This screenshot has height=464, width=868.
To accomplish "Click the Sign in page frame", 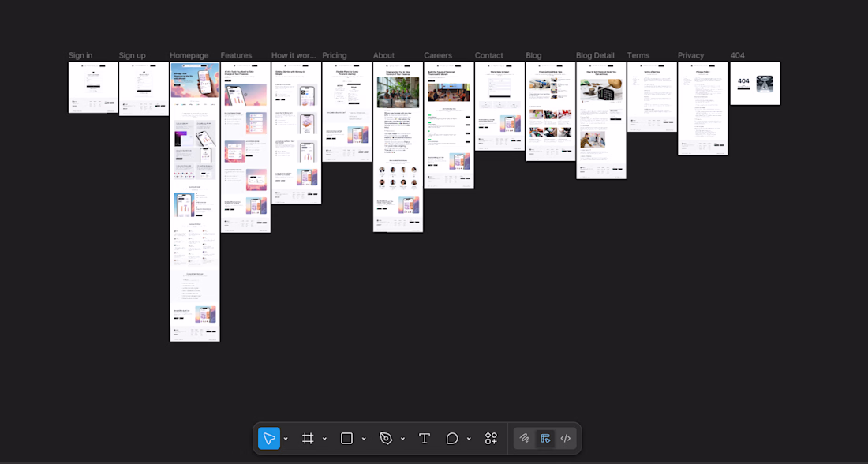I will point(93,88).
